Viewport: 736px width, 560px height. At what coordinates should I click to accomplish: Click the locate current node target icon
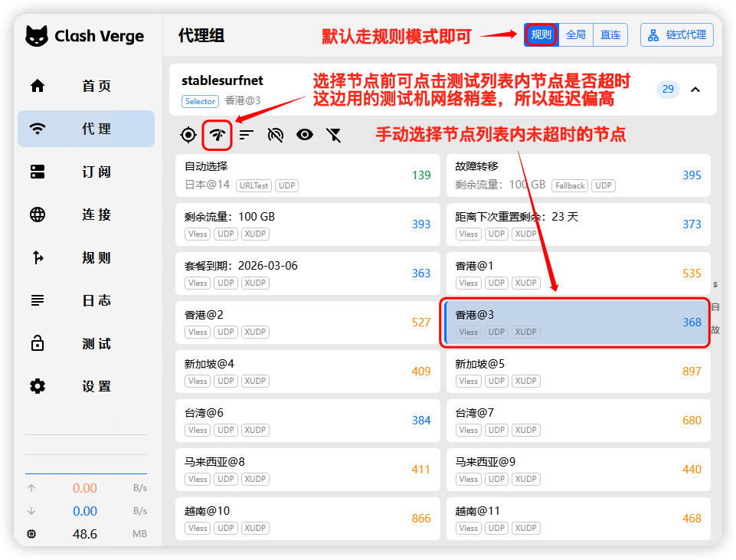[x=188, y=136]
